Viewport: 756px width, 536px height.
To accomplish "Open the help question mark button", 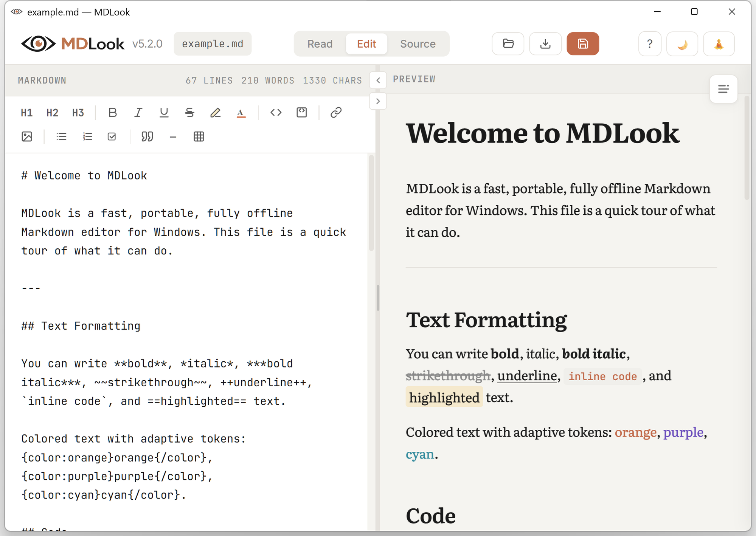I will pyautogui.click(x=650, y=44).
